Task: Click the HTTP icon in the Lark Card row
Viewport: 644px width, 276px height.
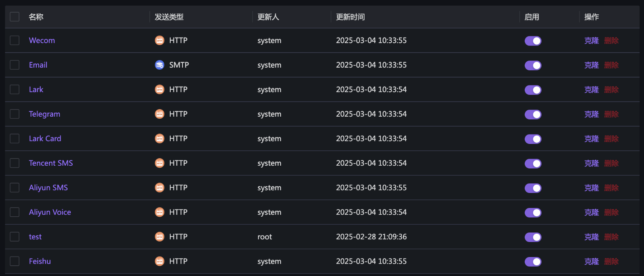Action: (x=160, y=138)
